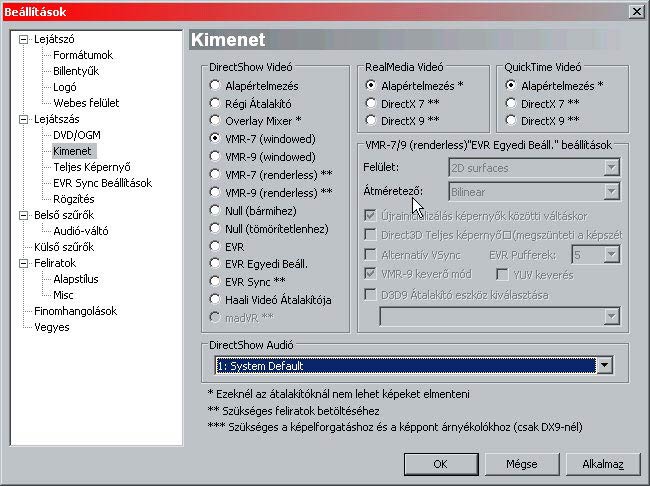This screenshot has height=486, width=650.
Task: Collapse the Belső szűrők tree node
Action: (x=24, y=215)
